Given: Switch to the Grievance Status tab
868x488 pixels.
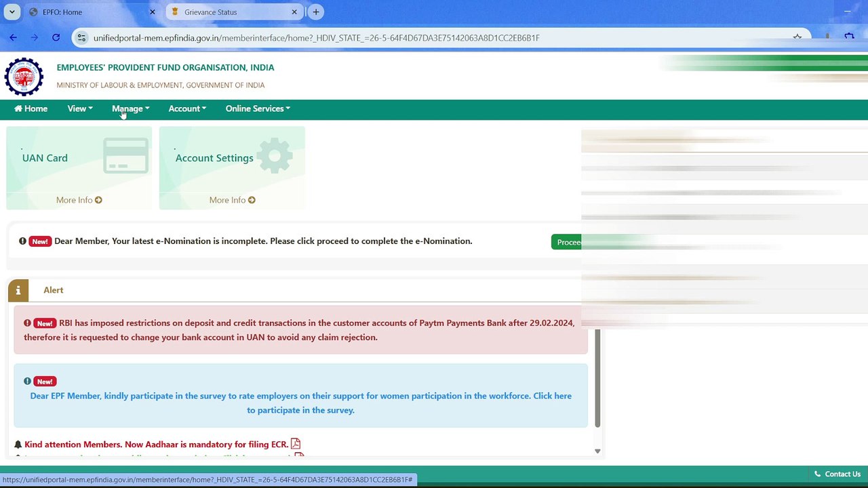Looking at the screenshot, I should (233, 12).
